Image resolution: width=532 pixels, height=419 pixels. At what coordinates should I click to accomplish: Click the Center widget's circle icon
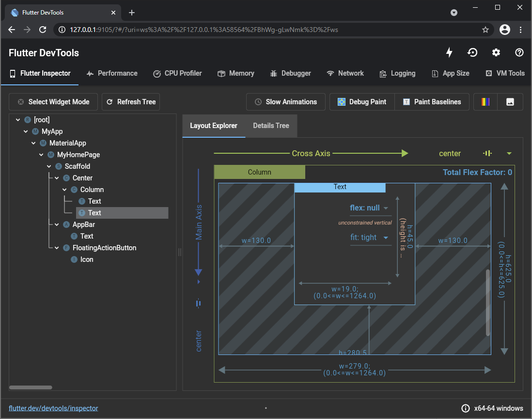point(66,178)
